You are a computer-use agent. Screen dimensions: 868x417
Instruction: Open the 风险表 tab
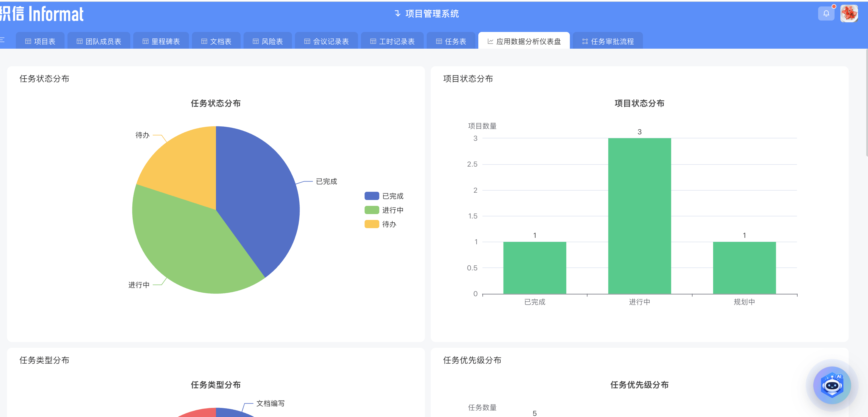pos(268,41)
